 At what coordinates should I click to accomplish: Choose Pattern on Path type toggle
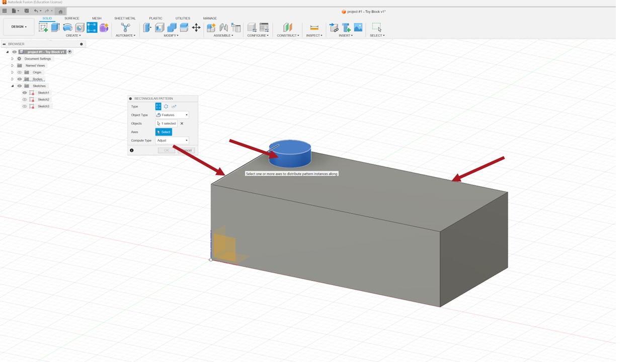click(174, 107)
